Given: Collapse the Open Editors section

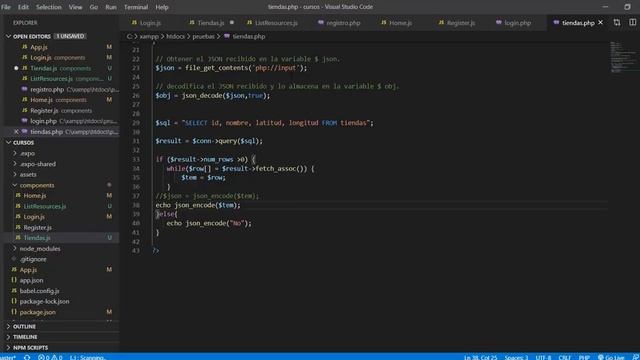Looking at the screenshot, I should click(x=9, y=36).
